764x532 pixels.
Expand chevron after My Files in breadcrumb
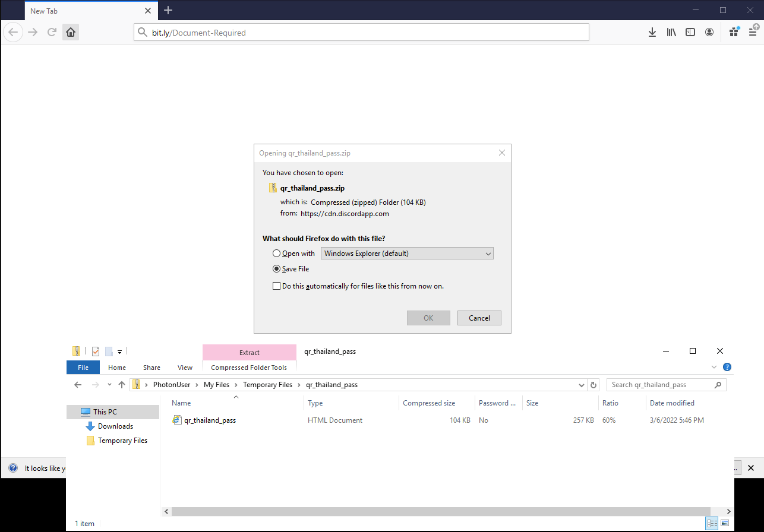pos(236,385)
